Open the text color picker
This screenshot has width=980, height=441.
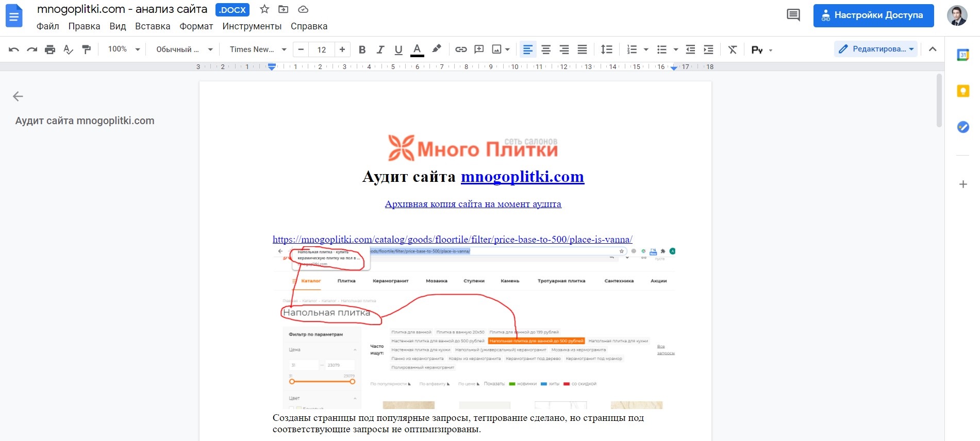[x=417, y=49]
